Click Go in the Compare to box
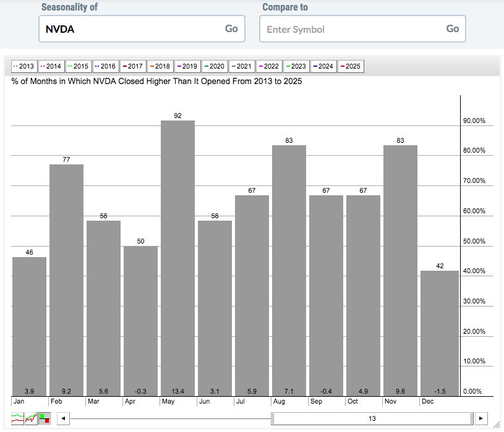Viewport: 504px width, 432px height. (x=453, y=29)
